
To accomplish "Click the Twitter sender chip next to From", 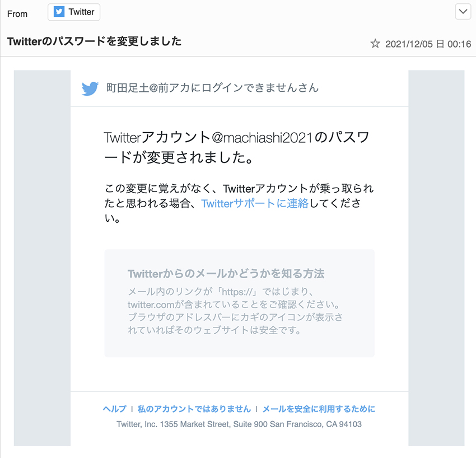I will (x=73, y=12).
